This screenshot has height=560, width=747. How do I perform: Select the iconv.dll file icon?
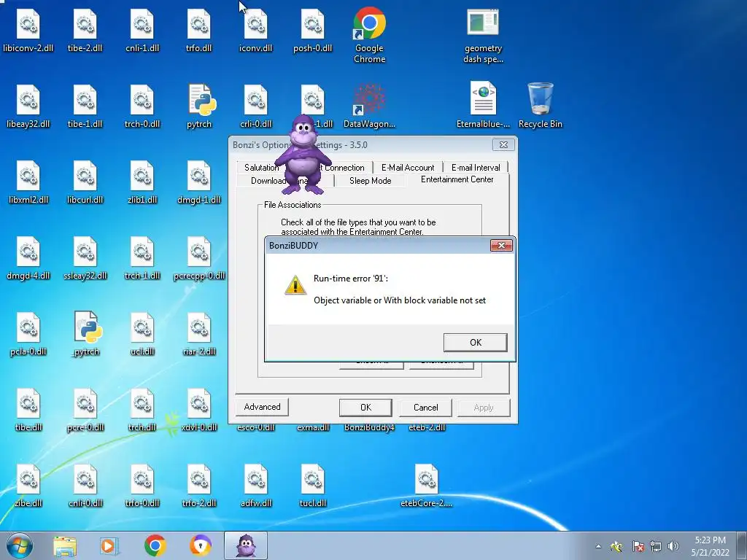[256, 29]
